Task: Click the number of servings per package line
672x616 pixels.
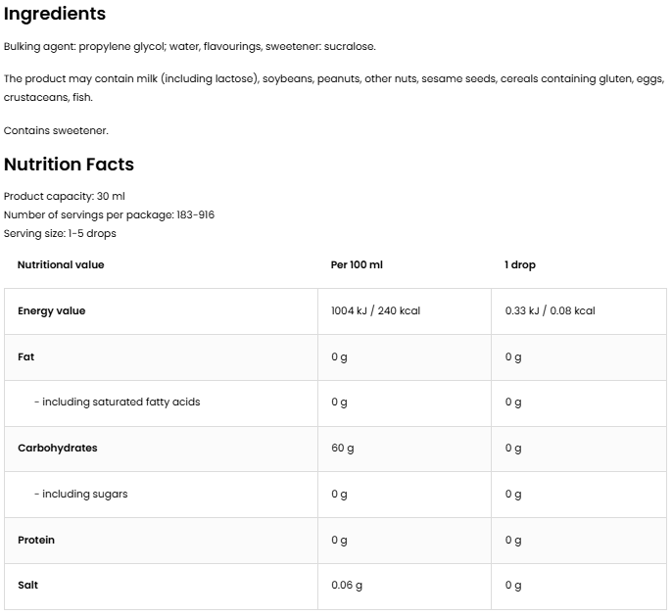Action: (109, 214)
